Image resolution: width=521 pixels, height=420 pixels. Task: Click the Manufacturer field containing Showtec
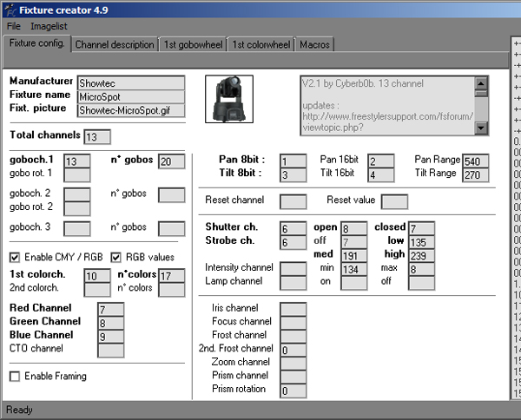tap(131, 83)
